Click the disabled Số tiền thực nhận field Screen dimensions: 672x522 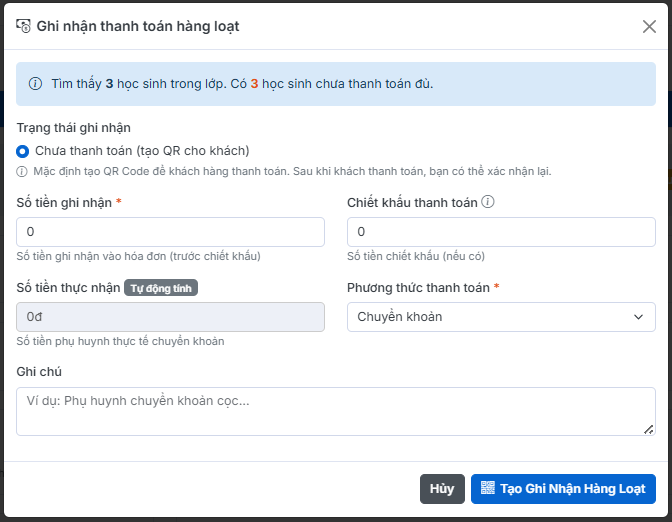pyautogui.click(x=170, y=317)
